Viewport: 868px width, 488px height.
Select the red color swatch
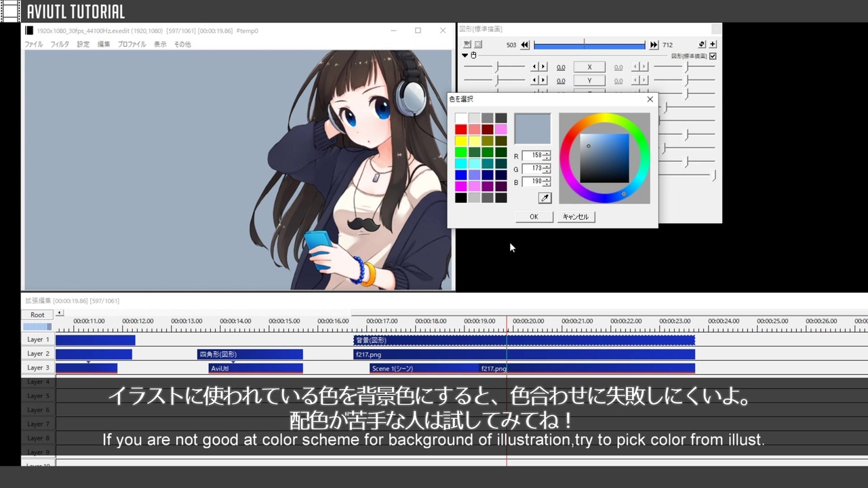(x=461, y=129)
